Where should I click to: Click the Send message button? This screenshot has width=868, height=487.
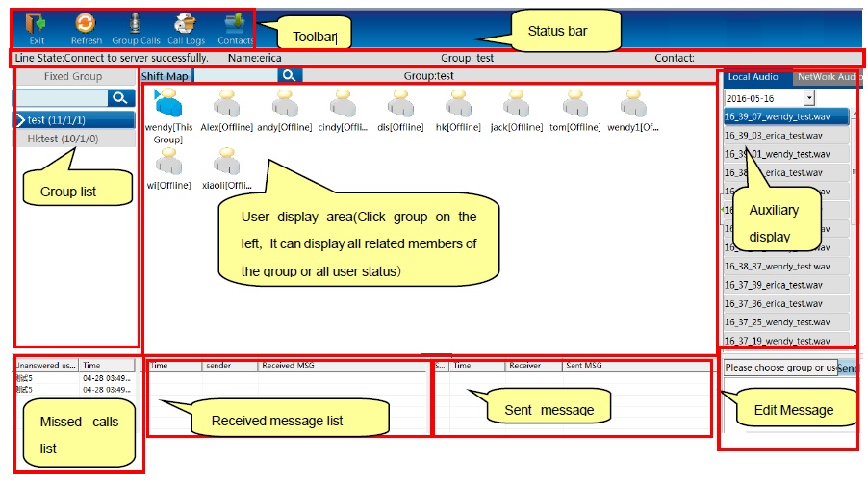[847, 368]
